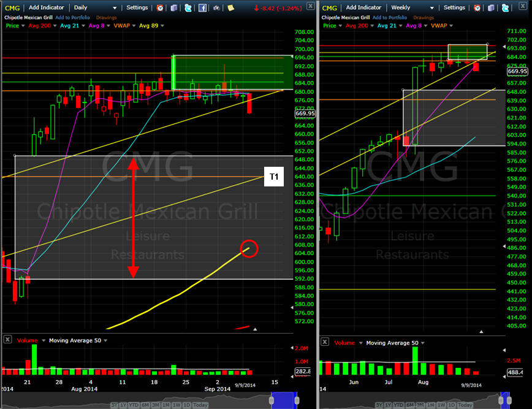
Task: Open the alarm clock alert in Weekly chart
Action: coord(477,8)
